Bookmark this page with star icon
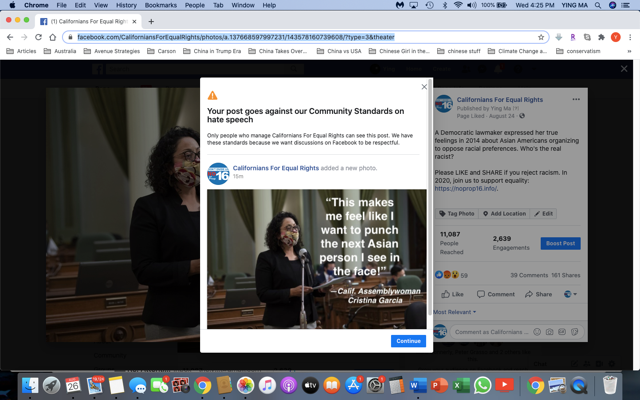Image resolution: width=640 pixels, height=400 pixels. pos(541,37)
